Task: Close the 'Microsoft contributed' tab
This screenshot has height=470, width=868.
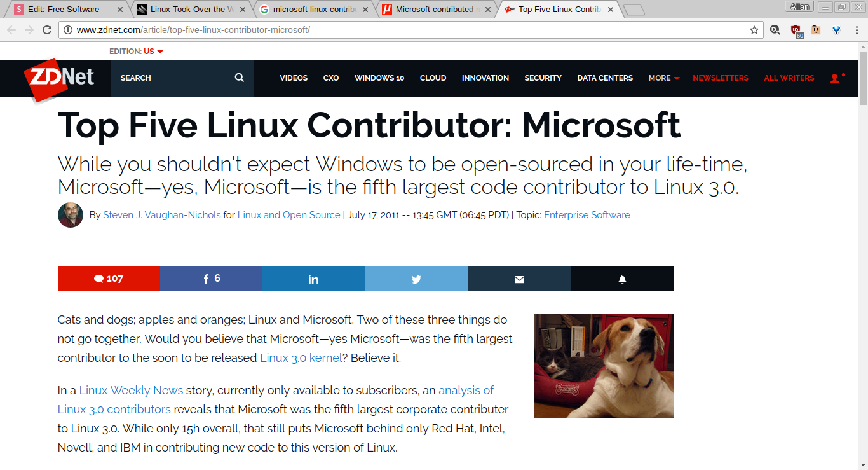Action: pos(488,10)
